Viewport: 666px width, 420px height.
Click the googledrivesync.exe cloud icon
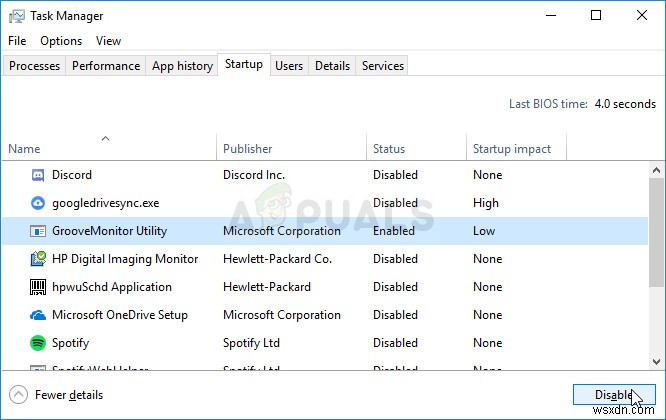point(38,203)
